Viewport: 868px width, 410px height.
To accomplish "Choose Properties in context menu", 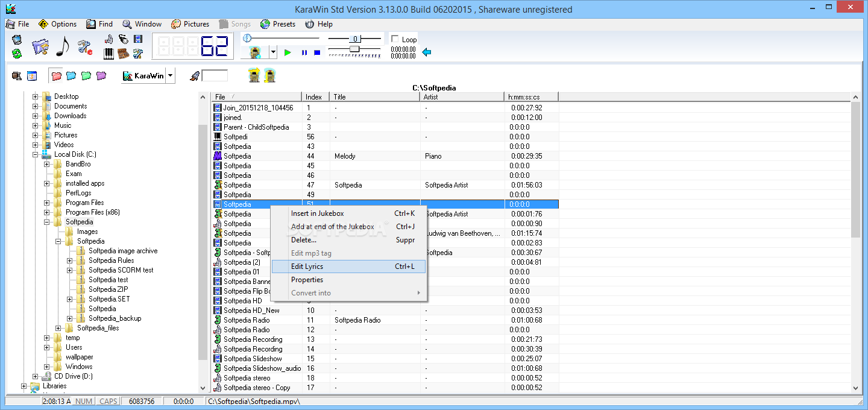I will pos(349,280).
